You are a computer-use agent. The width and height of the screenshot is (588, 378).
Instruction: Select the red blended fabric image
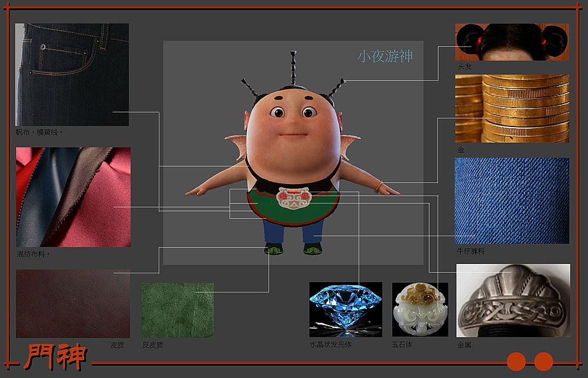coord(73,197)
